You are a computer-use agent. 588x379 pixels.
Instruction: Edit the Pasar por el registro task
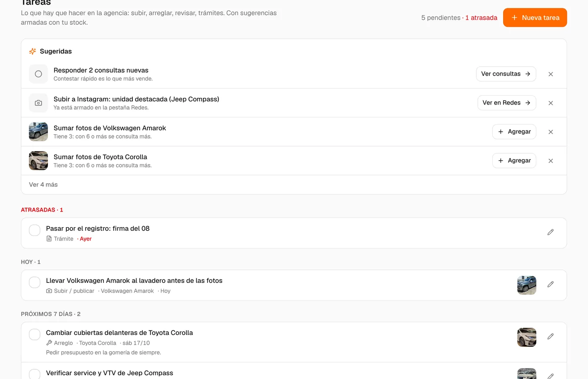point(551,233)
